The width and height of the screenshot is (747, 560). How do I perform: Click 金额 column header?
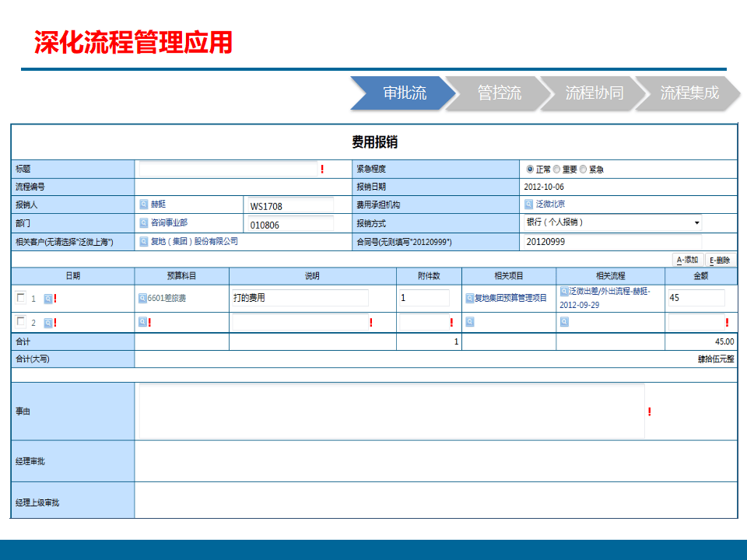701,275
